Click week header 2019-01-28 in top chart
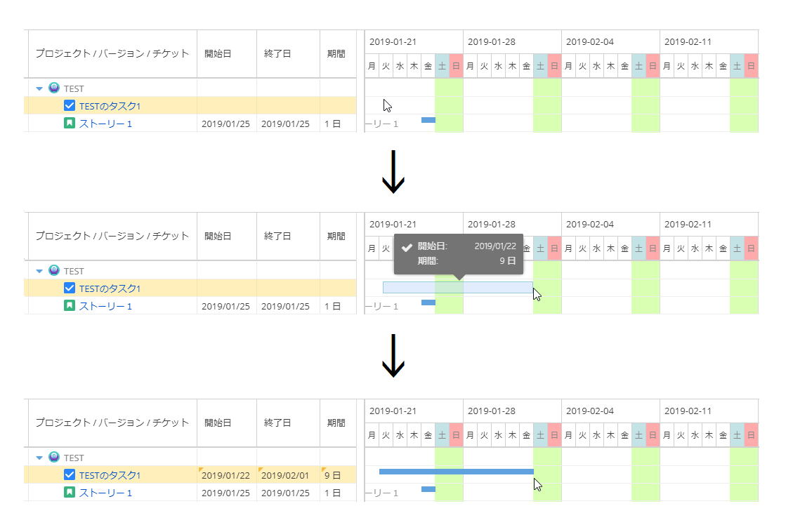This screenshot has width=786, height=532. point(512,42)
